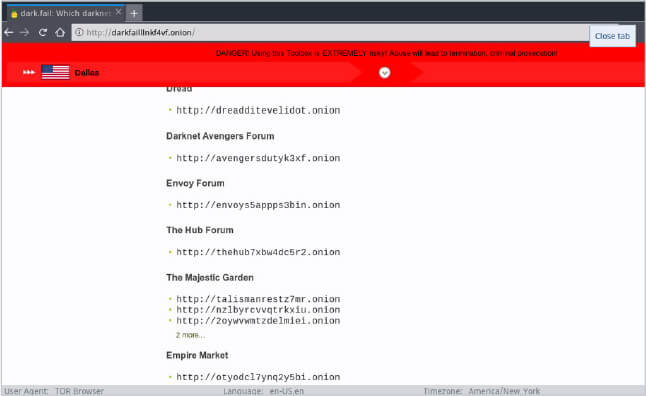The width and height of the screenshot is (646, 396).
Task: Open the envoys5appps3bin.onion link
Action: [x=258, y=205]
